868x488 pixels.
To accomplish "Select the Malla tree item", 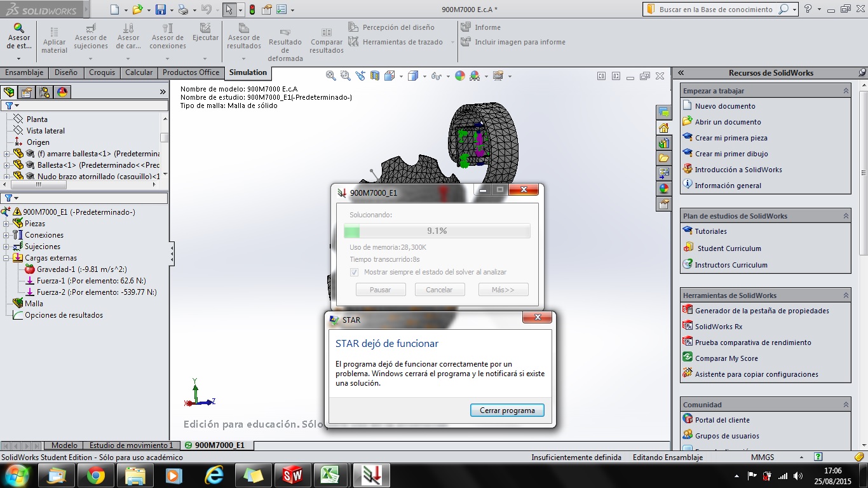I will click(29, 304).
